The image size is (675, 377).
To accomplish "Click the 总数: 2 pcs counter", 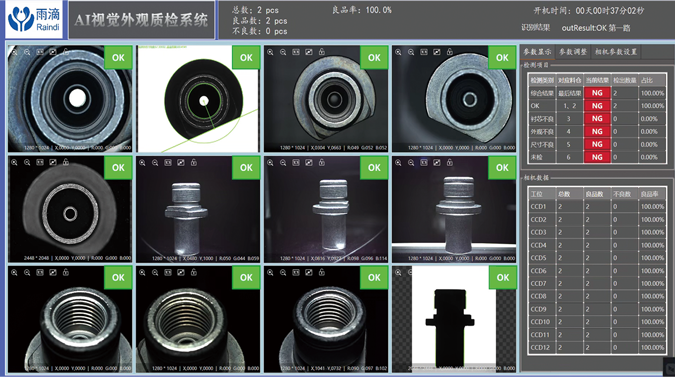I will pos(255,10).
